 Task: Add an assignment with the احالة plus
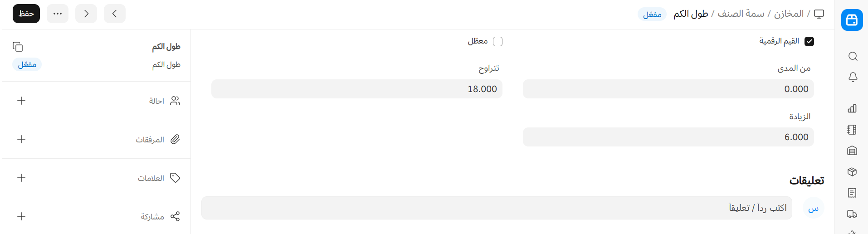21,101
